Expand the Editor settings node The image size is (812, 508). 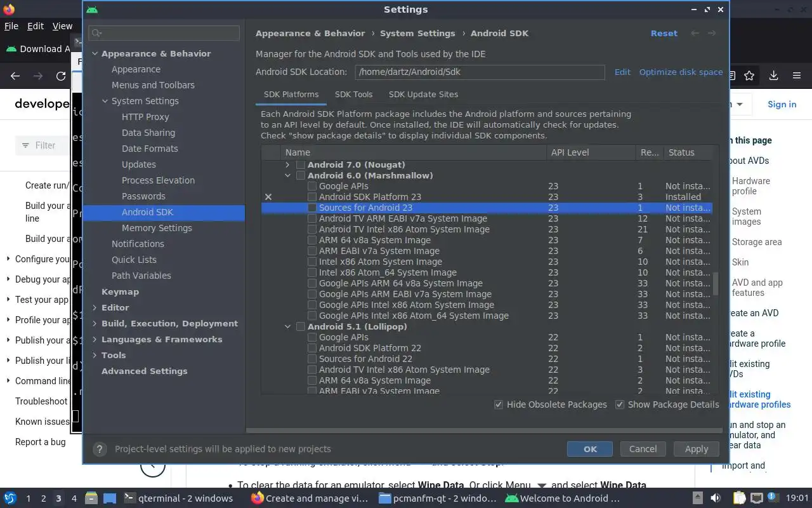(x=95, y=307)
